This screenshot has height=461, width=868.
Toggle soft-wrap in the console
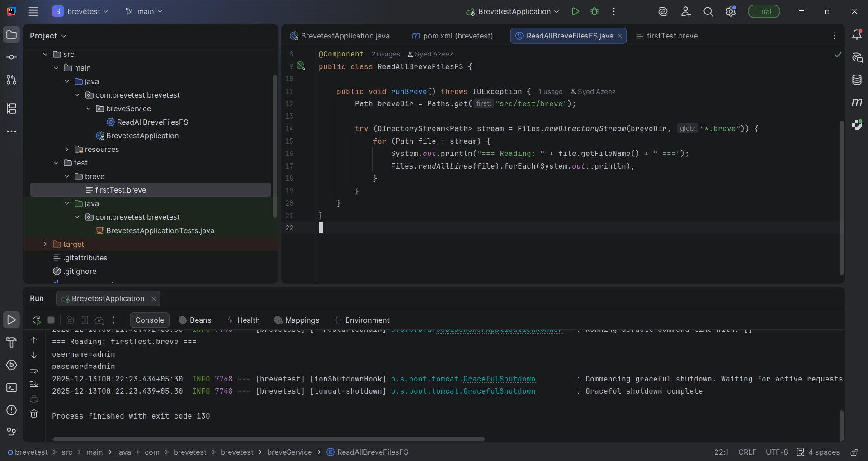34,371
